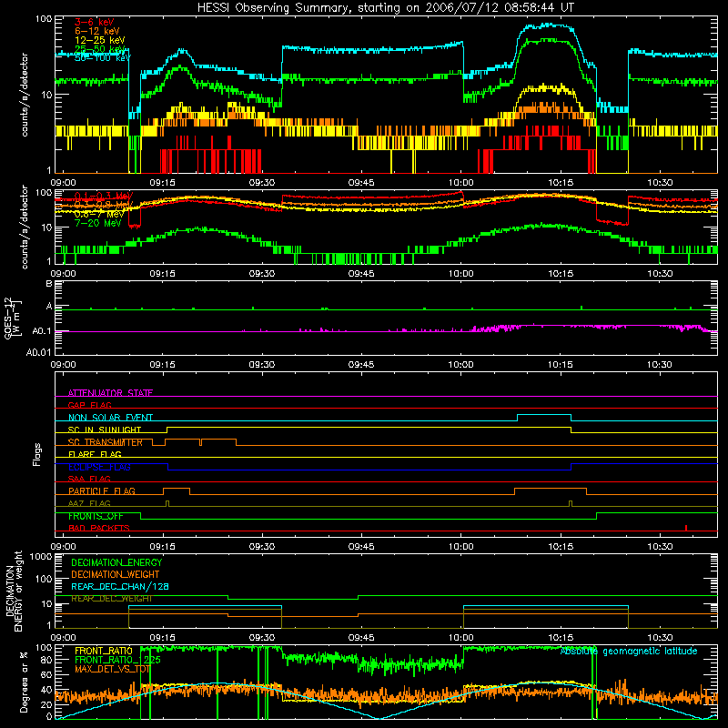The height and width of the screenshot is (728, 728).
Task: Click the REAR_DEC_WEIGHT legend label
Action: [x=111, y=599]
